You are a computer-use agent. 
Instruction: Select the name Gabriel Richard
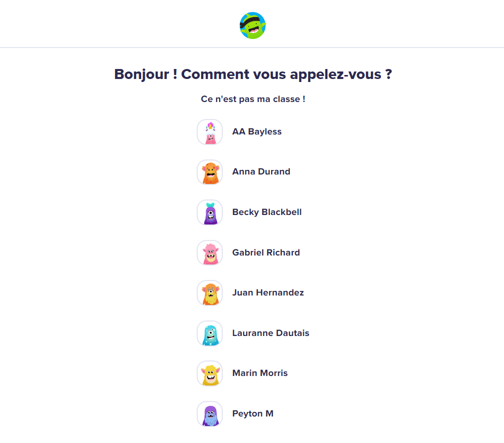266,252
